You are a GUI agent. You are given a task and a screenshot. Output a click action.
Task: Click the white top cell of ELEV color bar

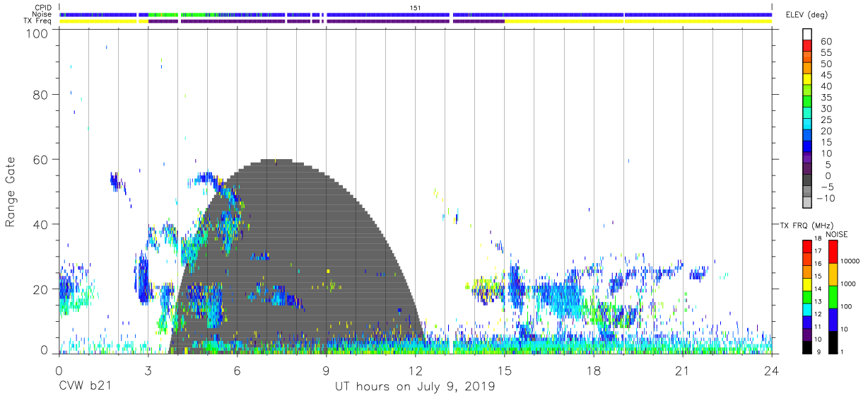807,35
